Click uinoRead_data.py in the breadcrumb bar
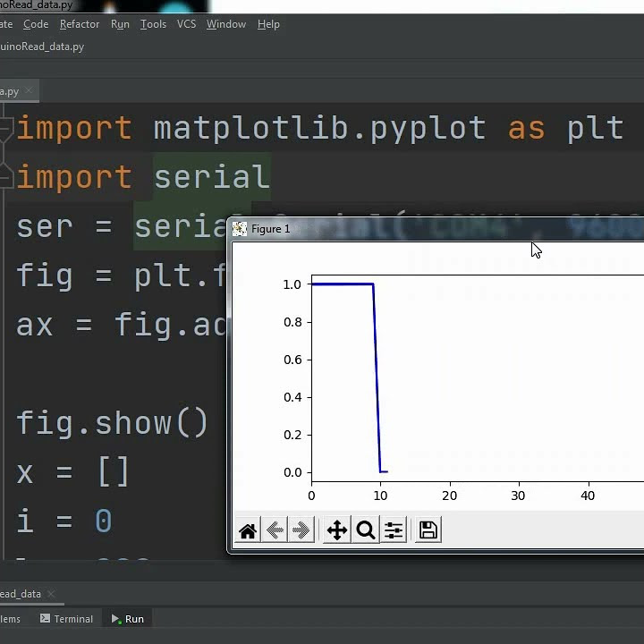Viewport: 644px width, 644px height. (x=42, y=47)
